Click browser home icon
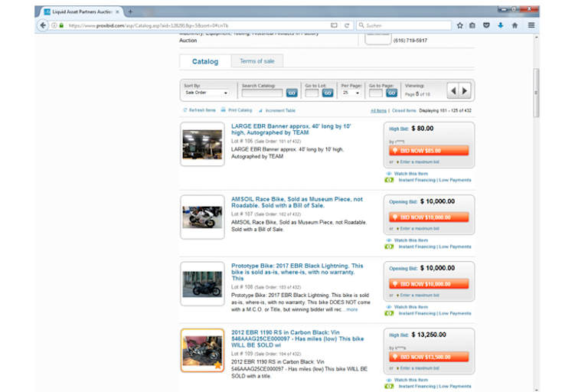 [x=514, y=25]
